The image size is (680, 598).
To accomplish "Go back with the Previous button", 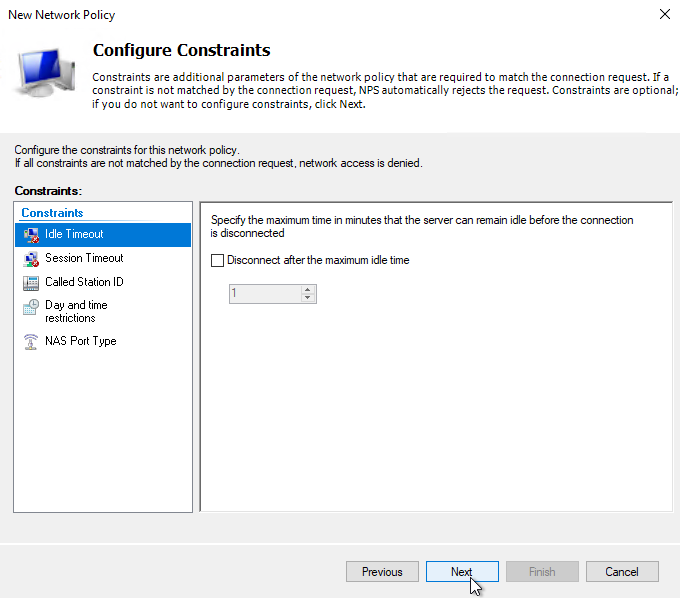I will [x=382, y=572].
